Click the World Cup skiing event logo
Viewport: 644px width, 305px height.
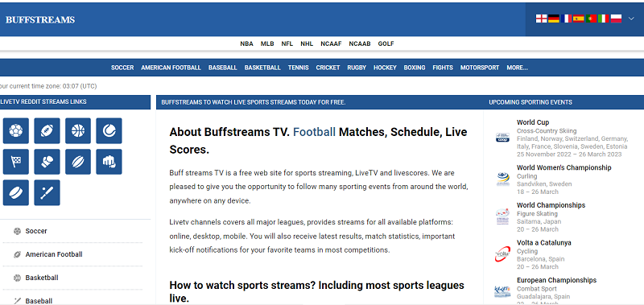502,138
